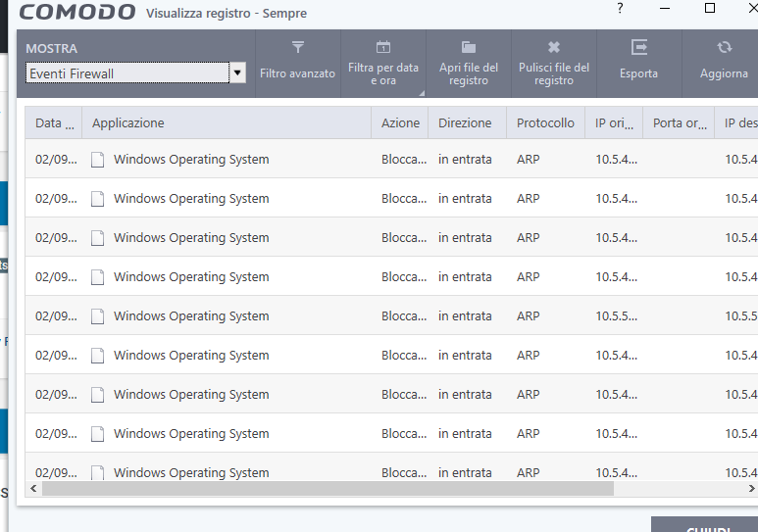Open the Filtro avanzato filter icon
758x532 pixels.
(x=298, y=47)
